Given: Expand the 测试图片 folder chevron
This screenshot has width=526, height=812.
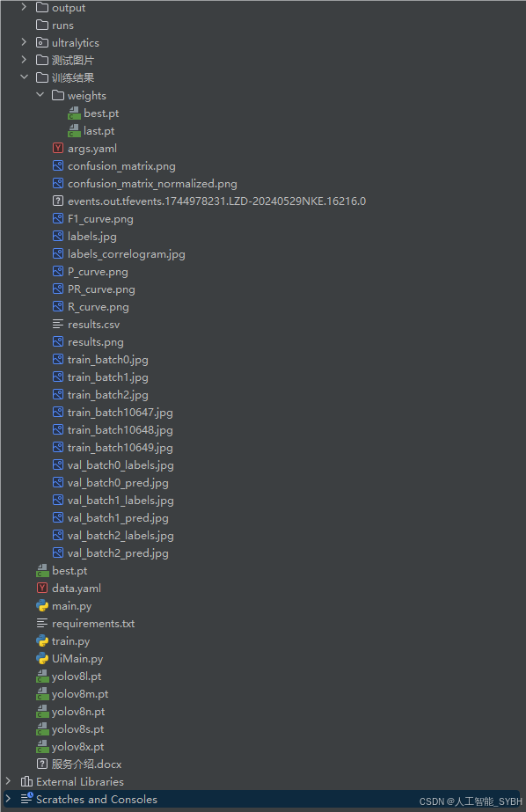Looking at the screenshot, I should tap(24, 60).
